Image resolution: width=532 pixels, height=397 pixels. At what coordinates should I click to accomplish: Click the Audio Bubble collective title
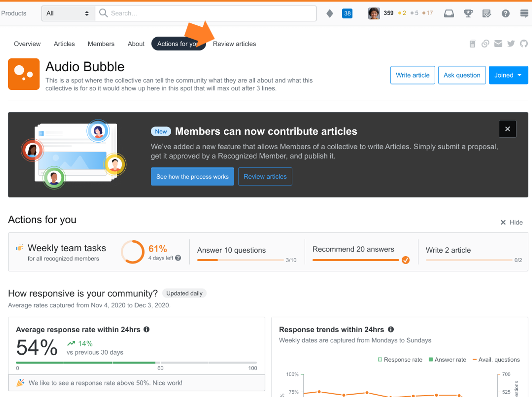(x=85, y=67)
